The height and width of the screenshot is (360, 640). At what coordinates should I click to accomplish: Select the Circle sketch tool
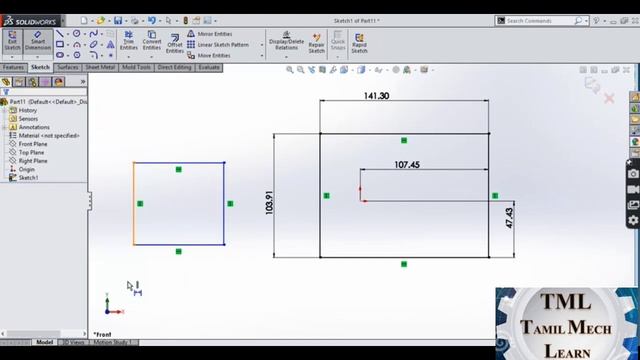[76, 34]
